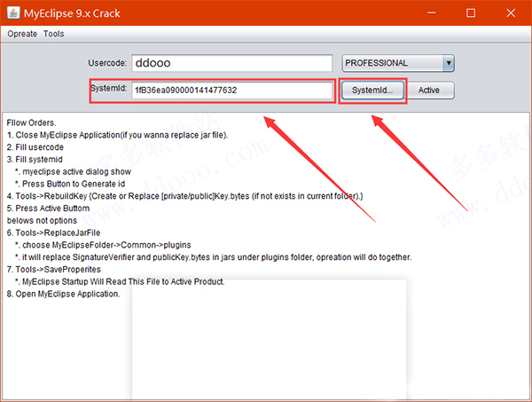Image resolution: width=532 pixels, height=402 pixels.
Task: Click 'MyEclipse Startup Will Read This File' line
Action: coord(120,281)
